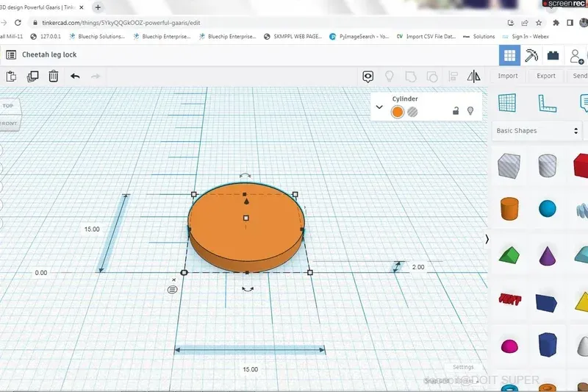Screen dimensions: 588x392
Task: Edit the Cheetah leg lock design name
Action: point(49,54)
